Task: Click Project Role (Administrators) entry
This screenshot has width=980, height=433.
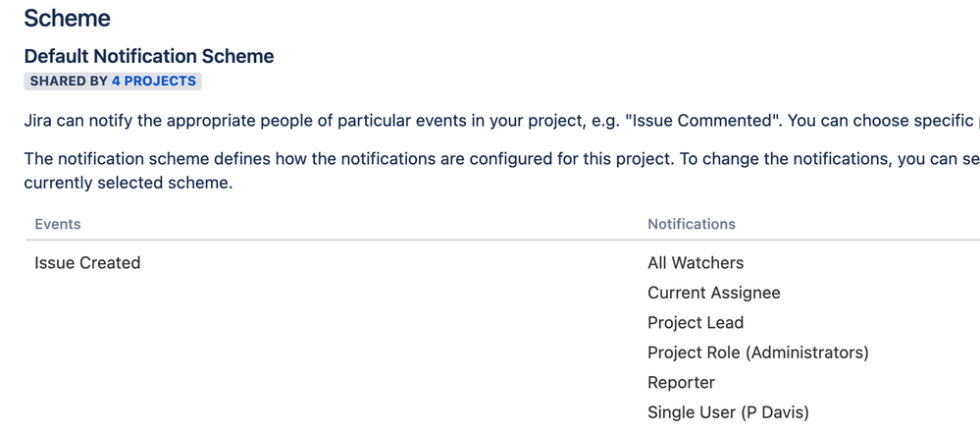Action: point(758,352)
